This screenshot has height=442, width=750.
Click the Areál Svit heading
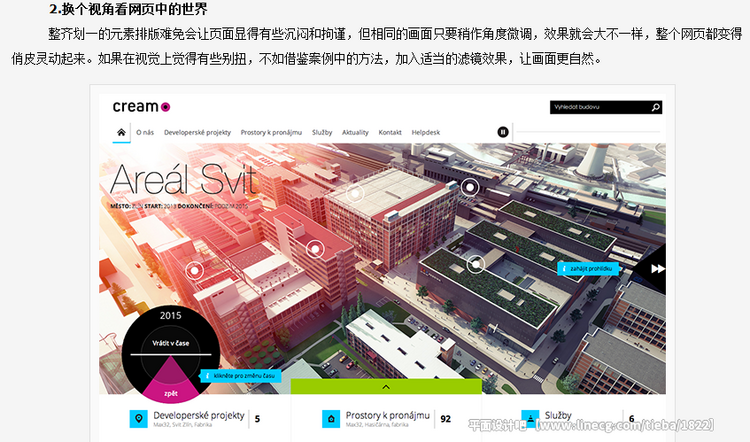pos(183,179)
